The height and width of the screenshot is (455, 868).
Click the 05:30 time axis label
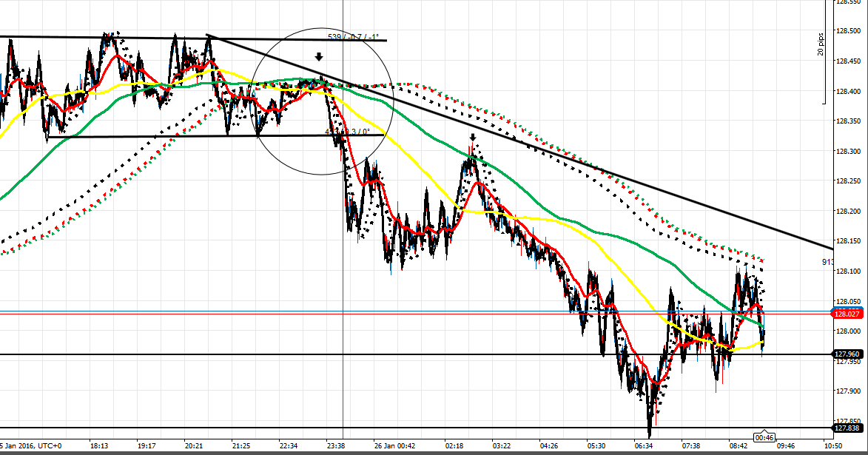596,445
